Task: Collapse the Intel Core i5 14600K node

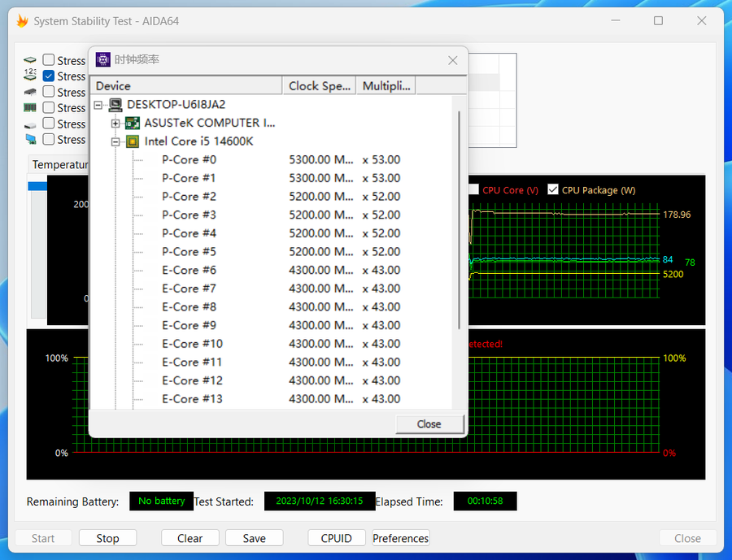Action: (x=115, y=141)
